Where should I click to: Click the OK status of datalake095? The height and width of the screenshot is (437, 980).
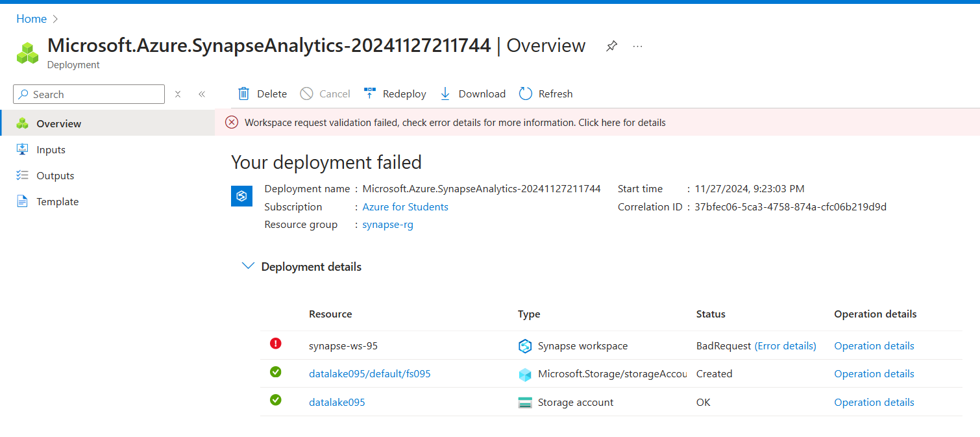pyautogui.click(x=703, y=402)
